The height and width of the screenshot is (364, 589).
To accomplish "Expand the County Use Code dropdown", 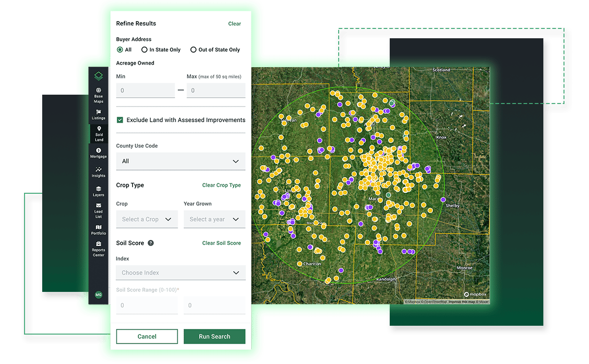I will pyautogui.click(x=181, y=161).
